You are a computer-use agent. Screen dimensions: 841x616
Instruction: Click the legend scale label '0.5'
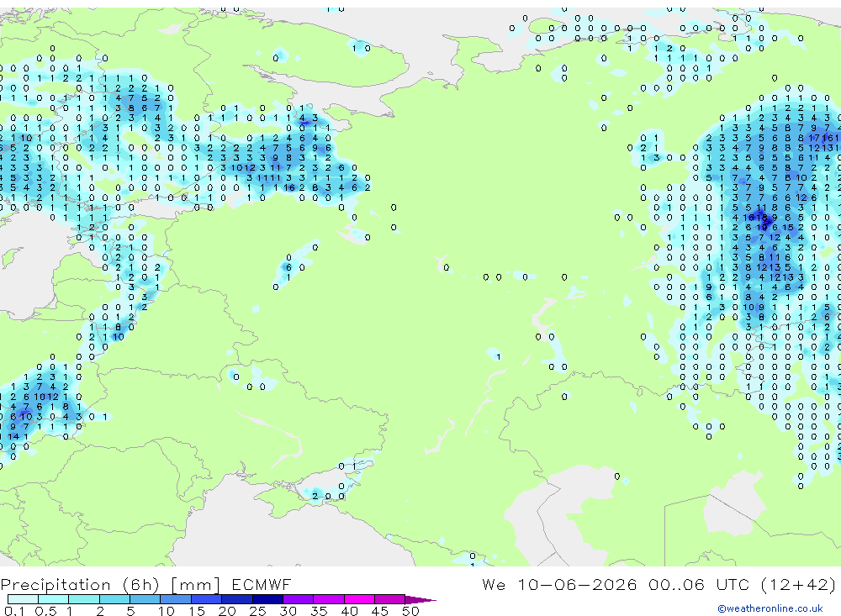45,611
